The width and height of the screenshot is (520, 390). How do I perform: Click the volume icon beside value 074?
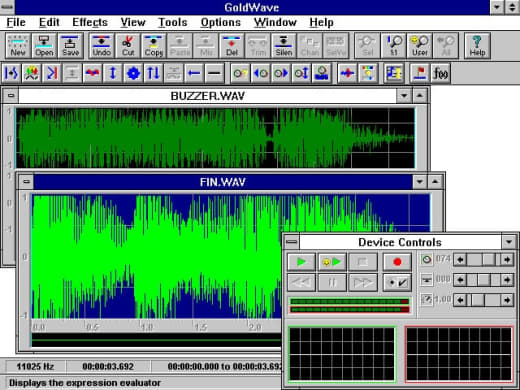point(426,259)
